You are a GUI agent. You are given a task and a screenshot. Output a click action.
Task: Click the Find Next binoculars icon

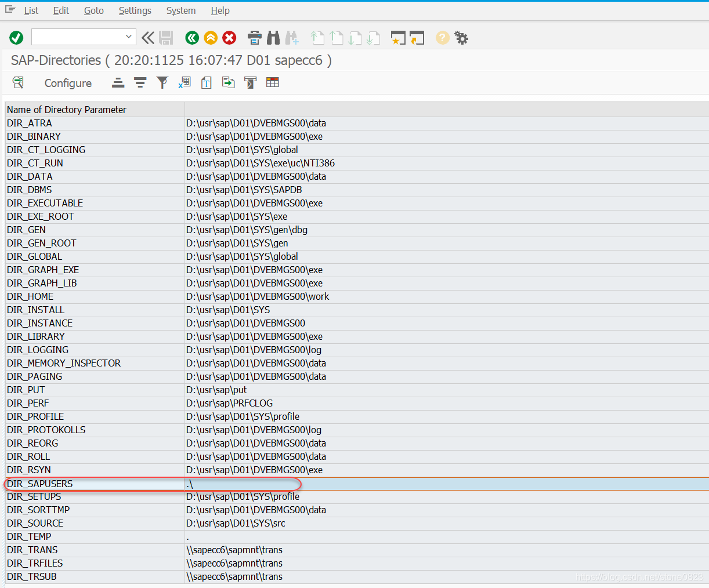[x=292, y=38]
